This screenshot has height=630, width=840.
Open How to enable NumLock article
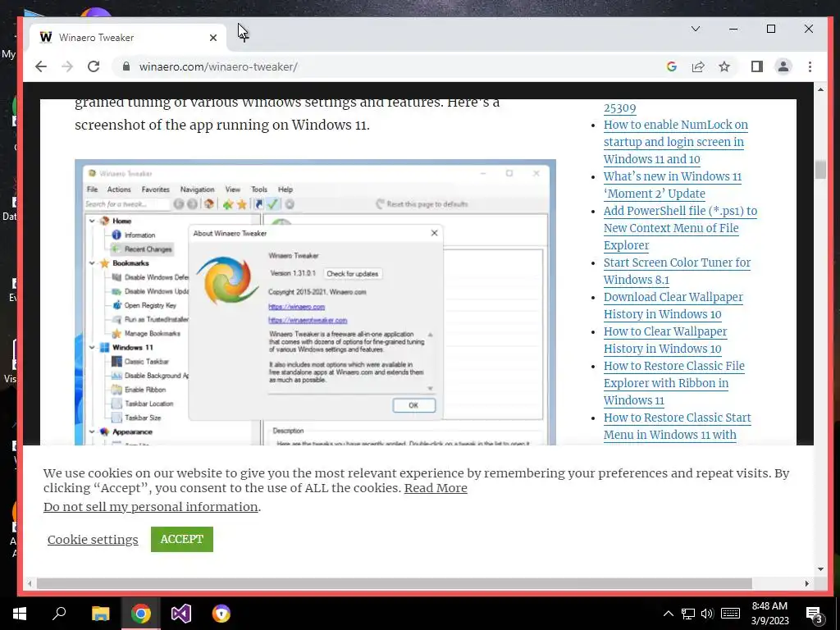point(676,142)
